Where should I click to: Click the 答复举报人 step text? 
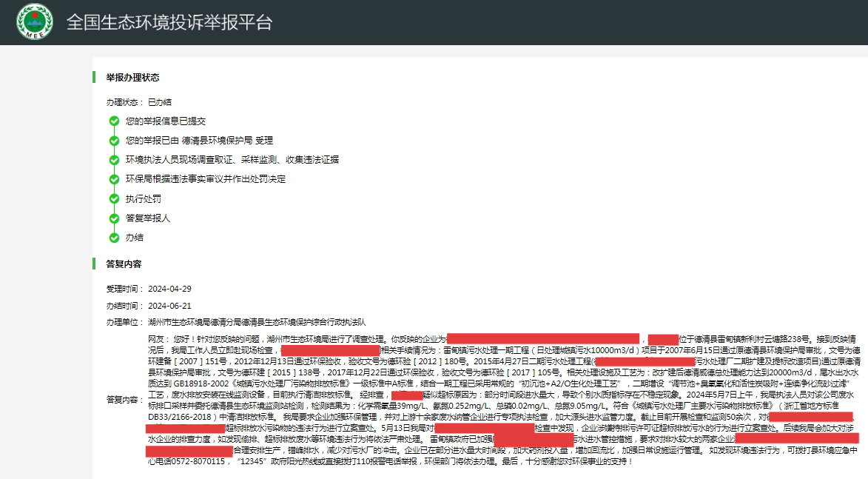coord(148,218)
